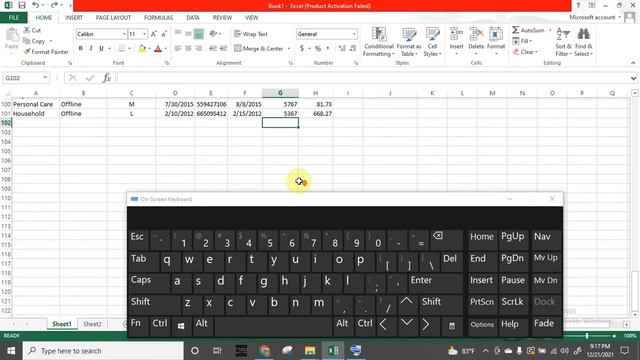The image size is (640, 360).
Task: Open Format as Table
Action: pyautogui.click(x=409, y=42)
